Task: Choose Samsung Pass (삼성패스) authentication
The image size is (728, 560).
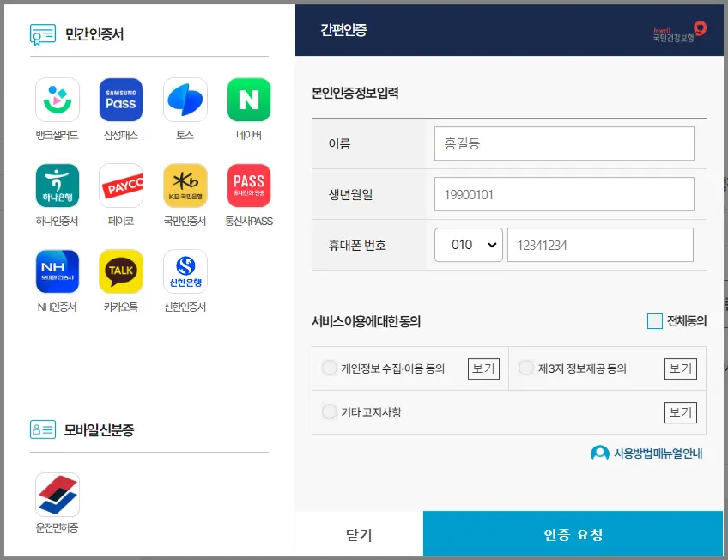Action: click(121, 100)
